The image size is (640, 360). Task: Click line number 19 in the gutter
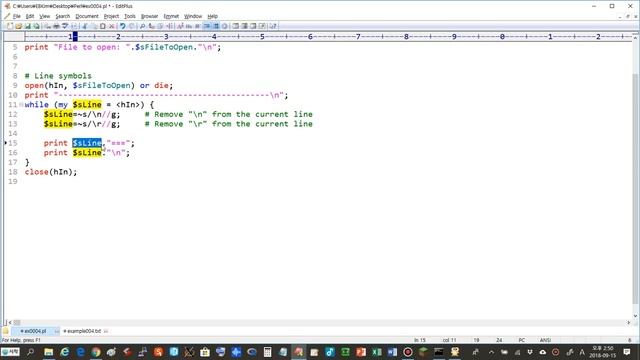click(13, 182)
